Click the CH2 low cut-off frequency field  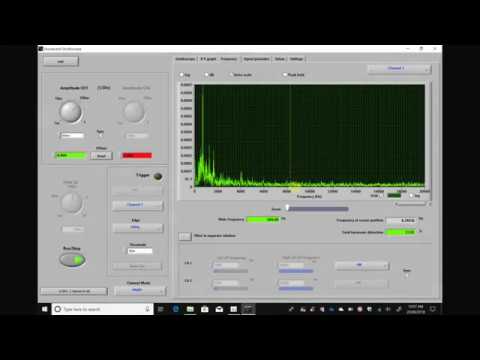pos(227,283)
